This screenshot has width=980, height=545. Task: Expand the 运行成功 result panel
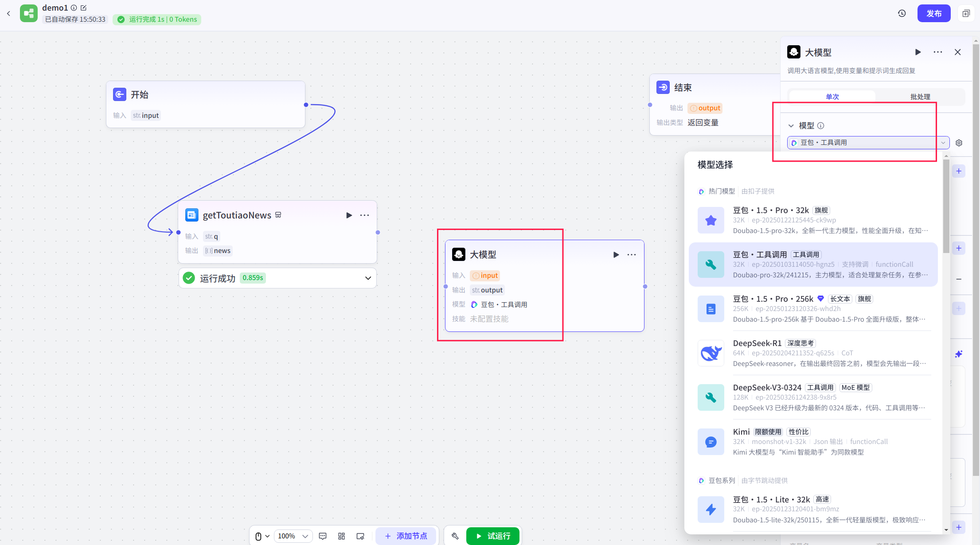(367, 278)
